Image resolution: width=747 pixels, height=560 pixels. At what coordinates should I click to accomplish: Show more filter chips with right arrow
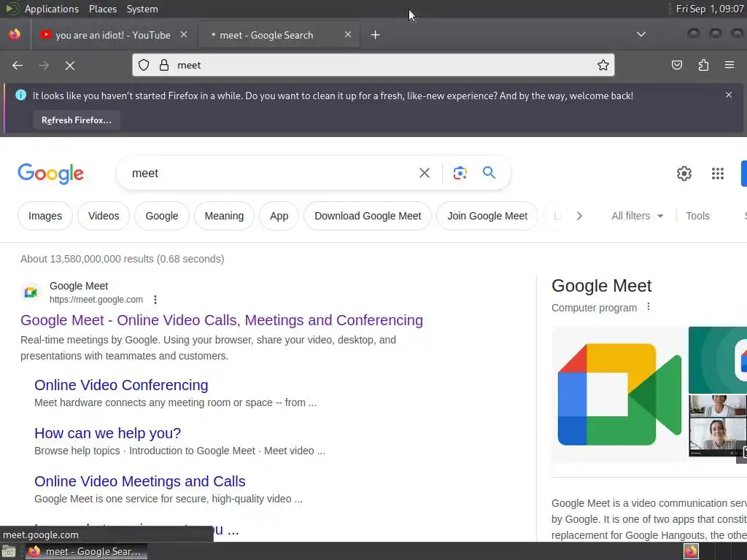[579, 216]
